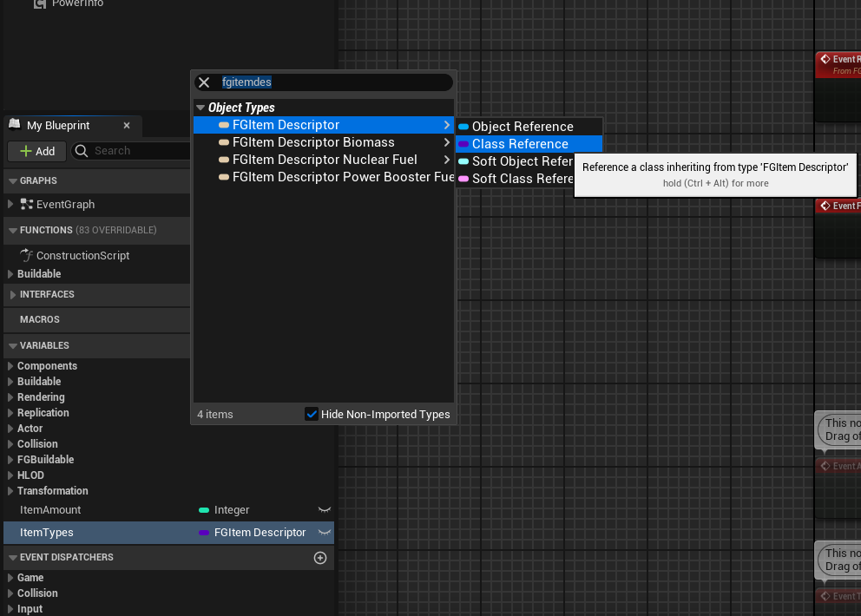861x616 pixels.
Task: Choose Soft Object Reference option
Action: [515, 161]
